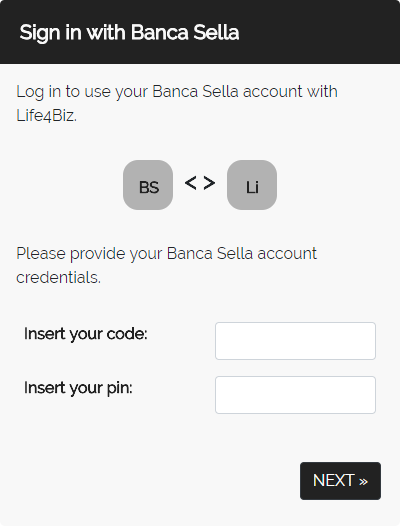Click the left angle bracket between icons

pyautogui.click(x=191, y=183)
